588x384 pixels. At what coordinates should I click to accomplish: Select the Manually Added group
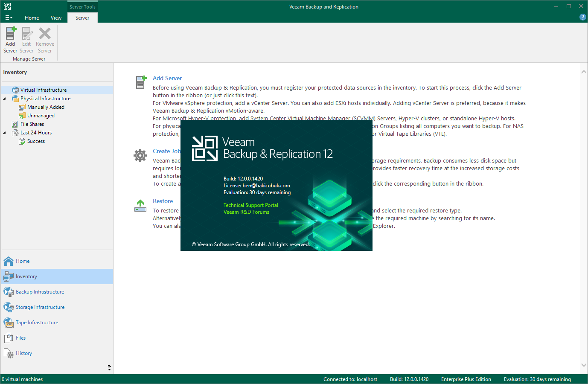pyautogui.click(x=46, y=107)
